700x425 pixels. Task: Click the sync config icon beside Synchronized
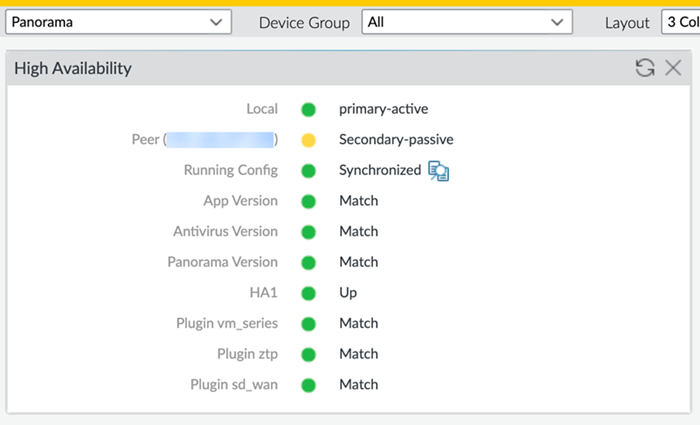(x=438, y=171)
